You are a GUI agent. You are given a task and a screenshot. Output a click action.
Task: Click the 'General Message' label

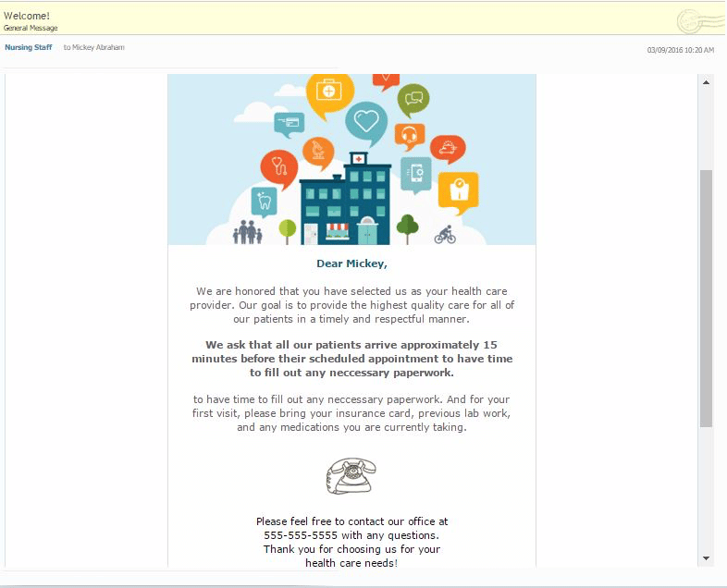pyautogui.click(x=31, y=28)
